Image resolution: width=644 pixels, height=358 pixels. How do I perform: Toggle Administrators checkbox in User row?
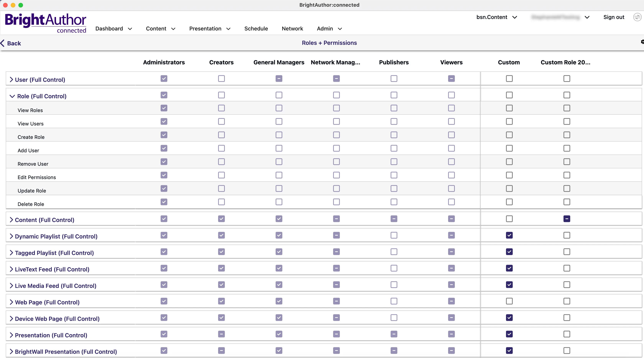click(164, 79)
